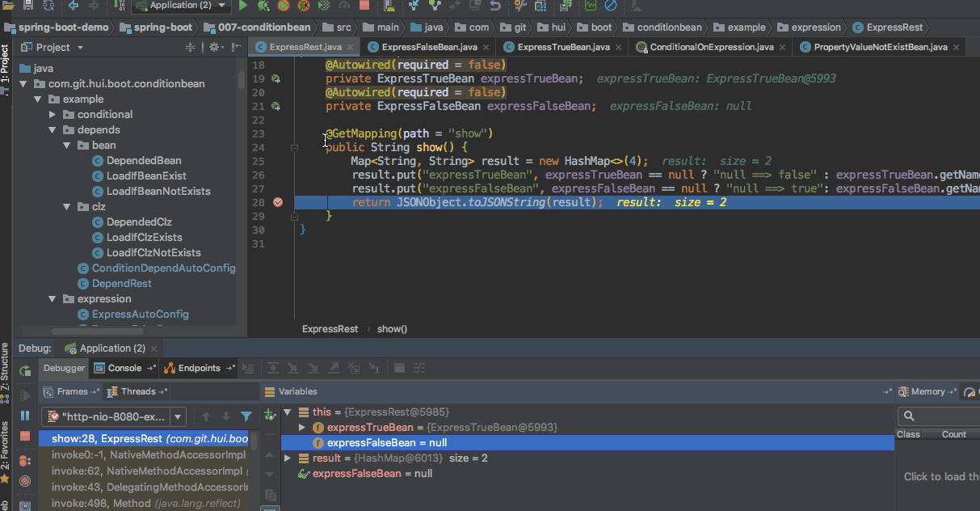The width and height of the screenshot is (980, 511).
Task: Switch to ExpressFalseBean.java editor tab
Action: pos(428,47)
